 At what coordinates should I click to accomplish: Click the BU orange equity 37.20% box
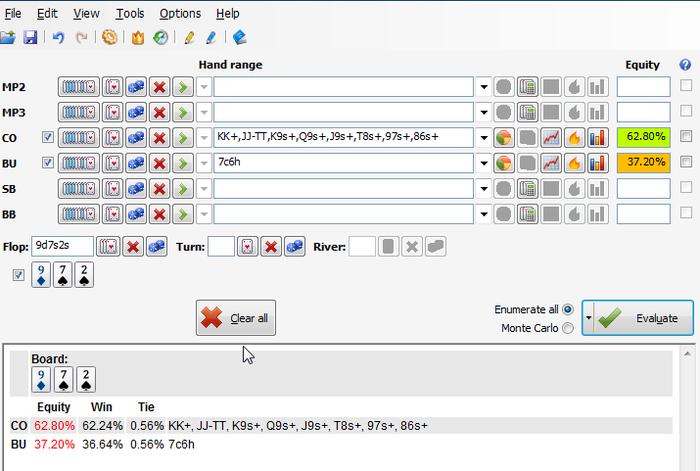(x=643, y=163)
